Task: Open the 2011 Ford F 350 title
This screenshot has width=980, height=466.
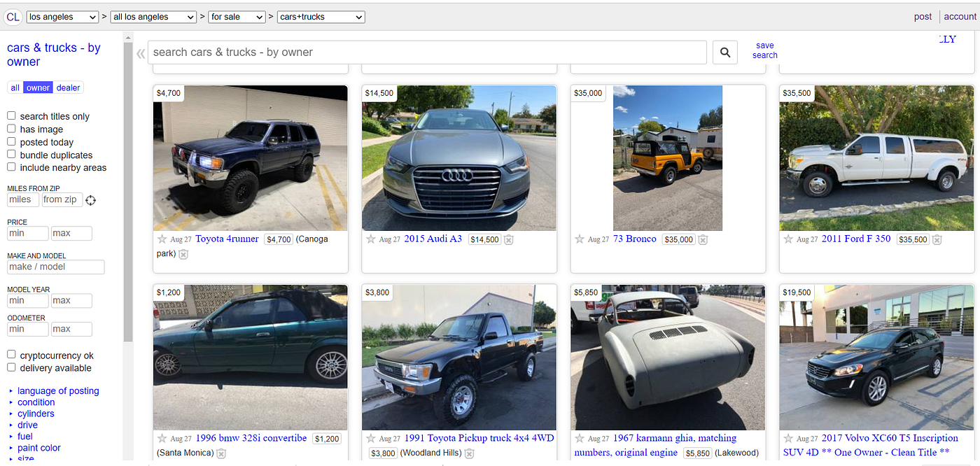Action: click(x=856, y=239)
